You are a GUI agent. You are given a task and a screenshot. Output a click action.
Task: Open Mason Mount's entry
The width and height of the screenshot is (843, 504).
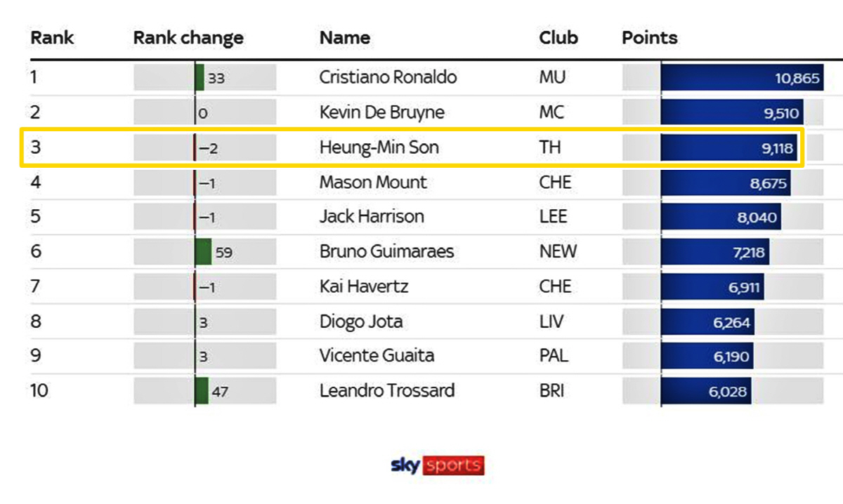(373, 183)
